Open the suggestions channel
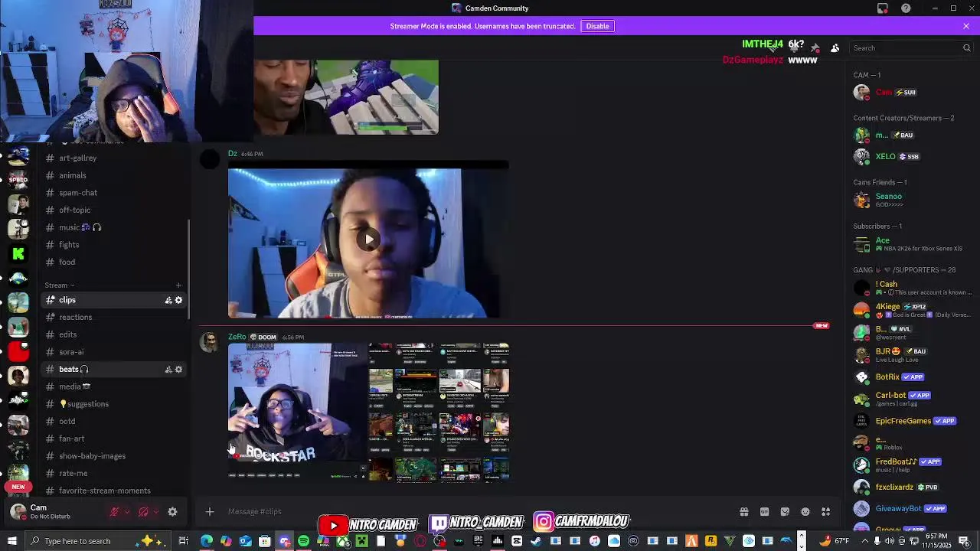The height and width of the screenshot is (551, 980). pyautogui.click(x=113, y=404)
